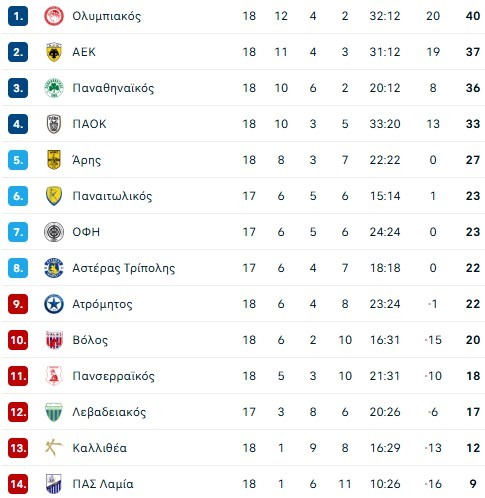Image resolution: width=485 pixels, height=498 pixels.
Task: Click the light-blue position 5 badge
Action: [18, 160]
